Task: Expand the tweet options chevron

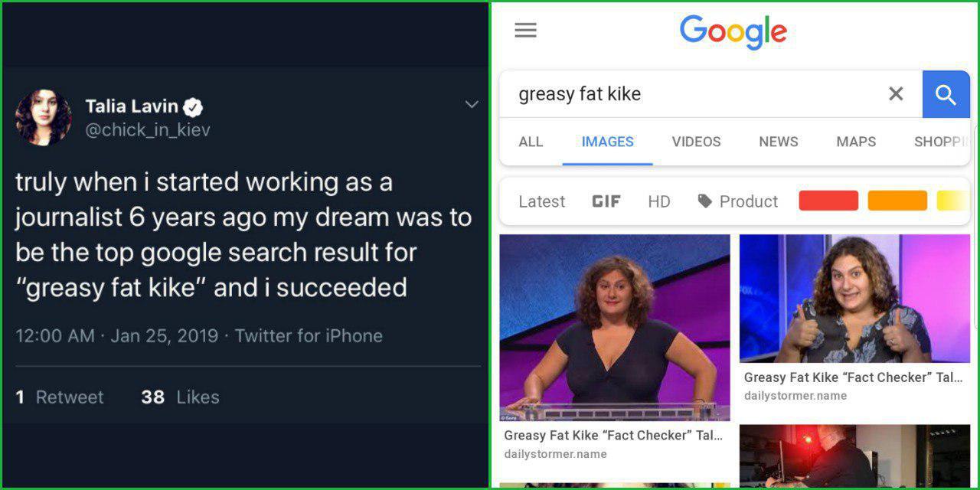Action: click(472, 105)
